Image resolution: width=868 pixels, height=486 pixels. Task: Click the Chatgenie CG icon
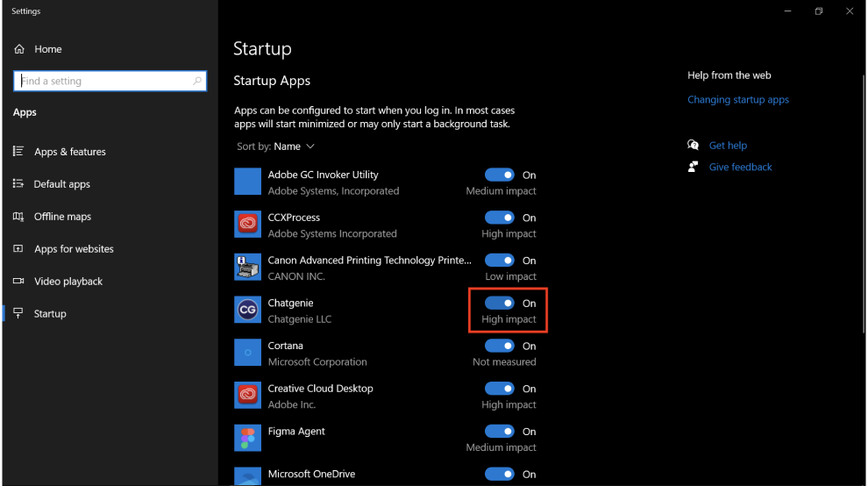pyautogui.click(x=247, y=310)
